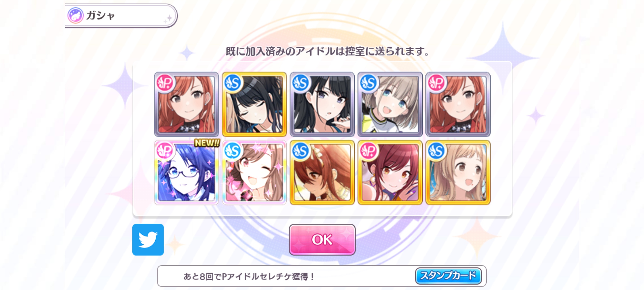Click the gold-framed tanned brown-haired idol card
Image resolution: width=644 pixels, height=290 pixels.
click(322, 172)
